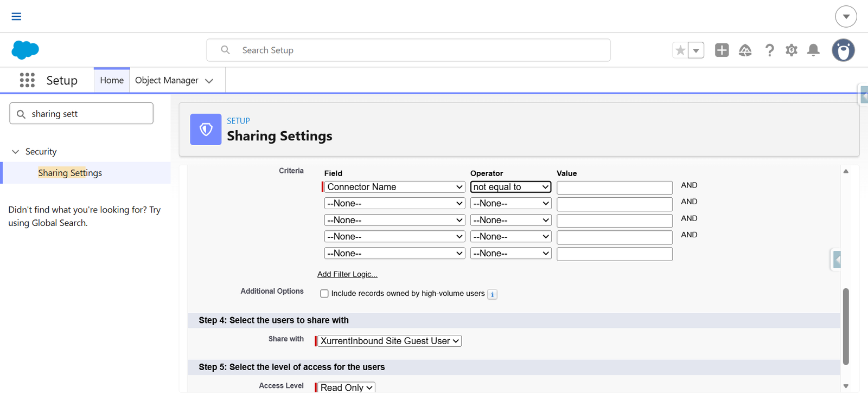
Task: Click the second row Value field
Action: (x=615, y=204)
